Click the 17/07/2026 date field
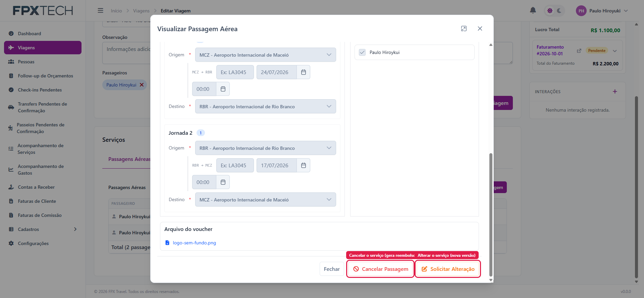 (277, 165)
